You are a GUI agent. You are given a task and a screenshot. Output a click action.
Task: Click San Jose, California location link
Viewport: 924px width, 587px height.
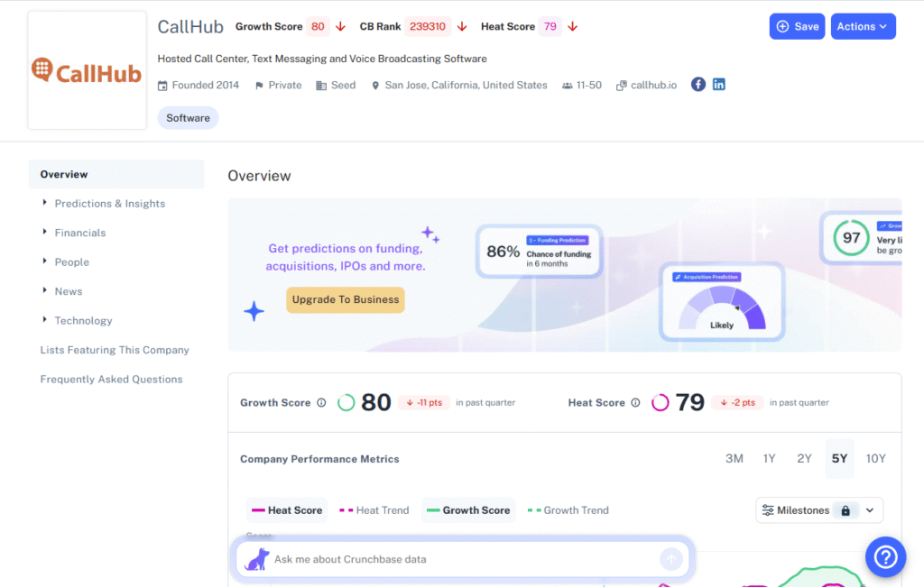point(467,86)
